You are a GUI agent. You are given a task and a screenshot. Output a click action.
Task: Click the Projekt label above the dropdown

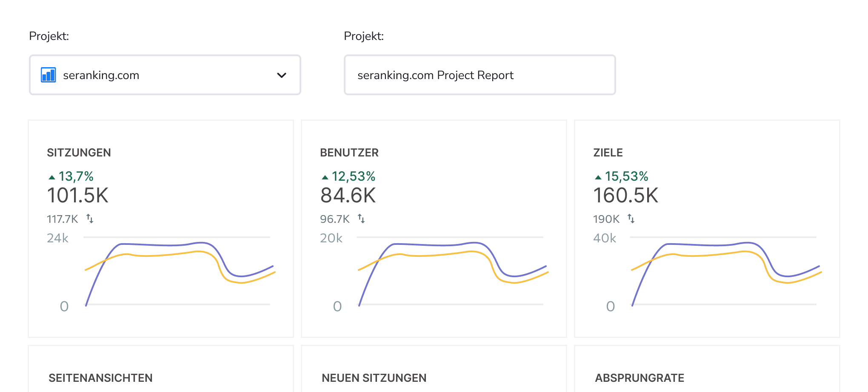pyautogui.click(x=49, y=36)
